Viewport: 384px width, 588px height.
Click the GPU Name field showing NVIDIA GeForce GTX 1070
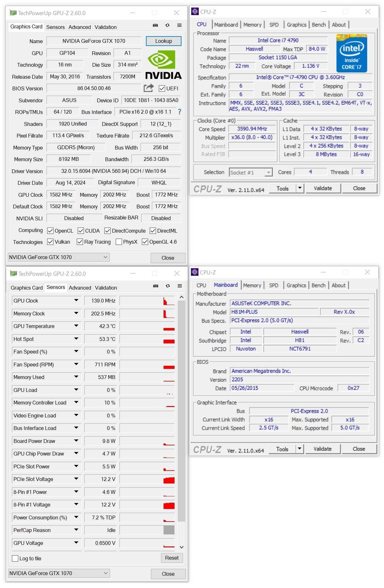(94, 41)
